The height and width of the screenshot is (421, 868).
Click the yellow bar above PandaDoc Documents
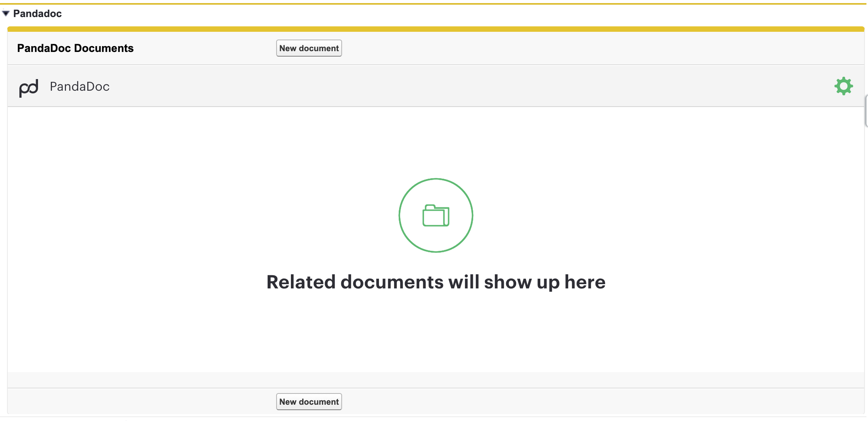pyautogui.click(x=436, y=29)
